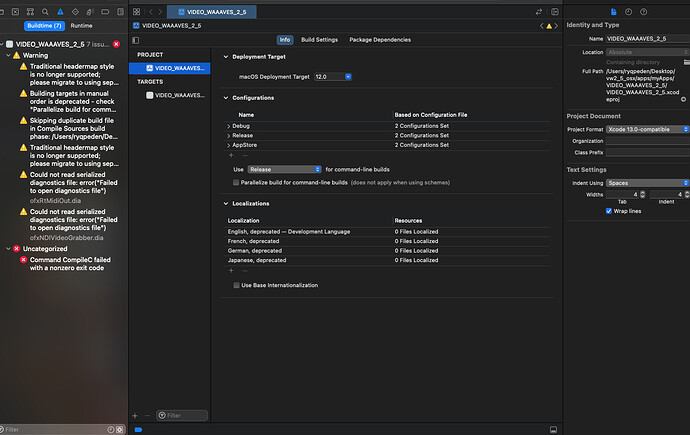Collapse the Uncategorized issues group
Screen dimensions: 690x435
tap(8, 249)
